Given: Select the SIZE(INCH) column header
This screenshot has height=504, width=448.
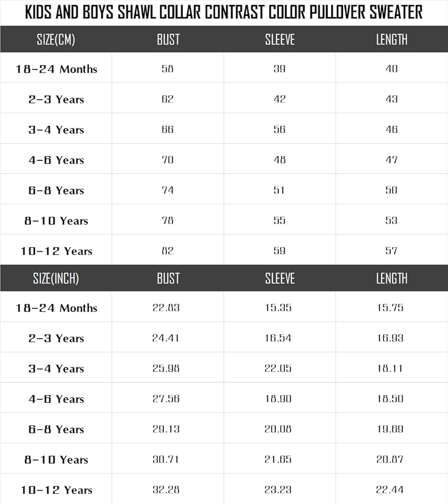Looking at the screenshot, I should [x=56, y=278].
